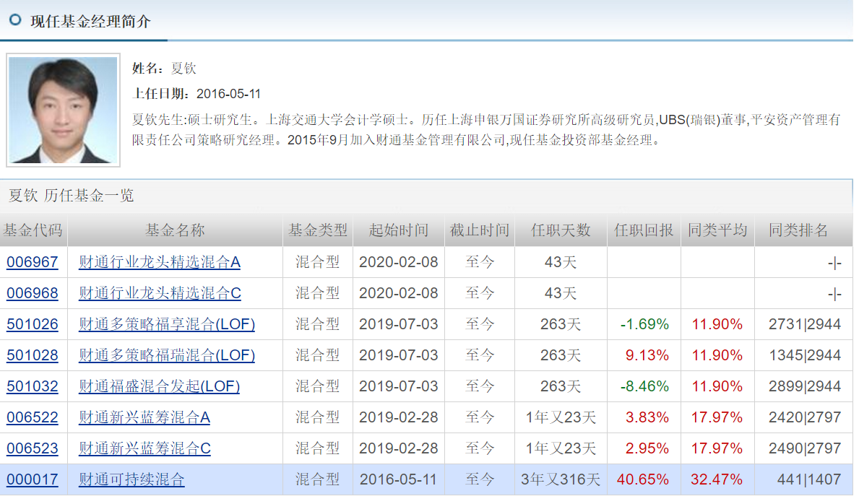
Task: Click the 同类平均 column header
Action: [x=717, y=230]
